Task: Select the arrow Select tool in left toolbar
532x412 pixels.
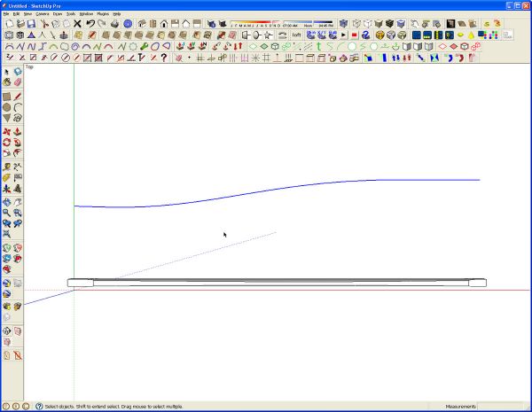Action: tap(7, 72)
